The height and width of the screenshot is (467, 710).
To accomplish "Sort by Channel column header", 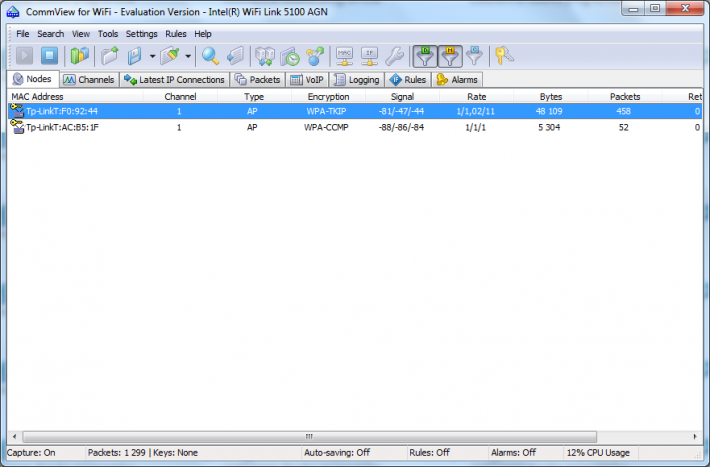I will tap(180, 96).
